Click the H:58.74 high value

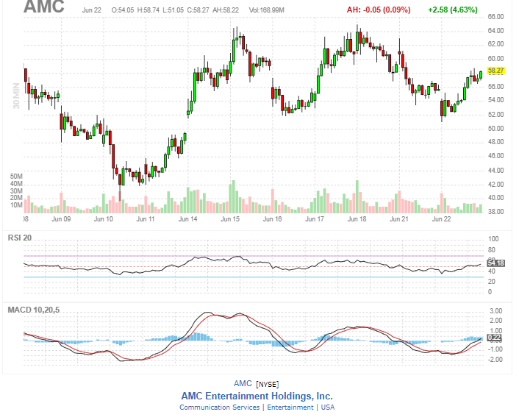[148, 10]
